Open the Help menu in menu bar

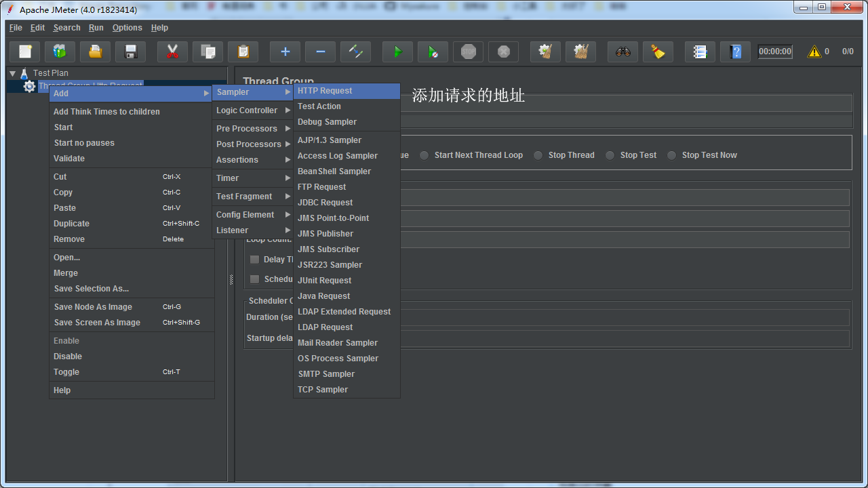coord(159,28)
